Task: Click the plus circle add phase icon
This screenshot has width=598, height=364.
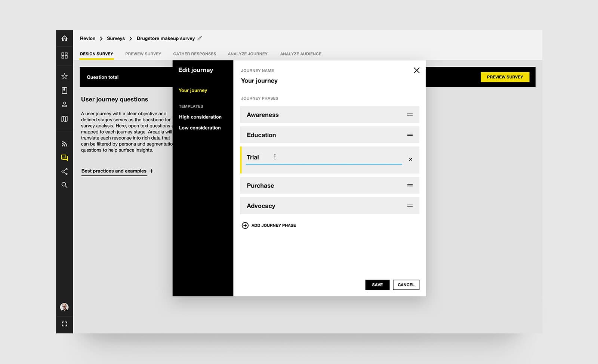Action: coord(245,225)
